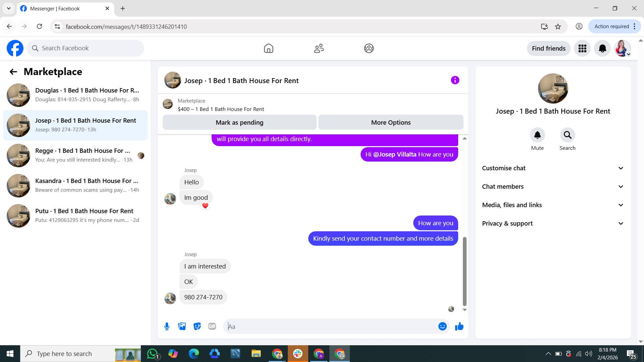Open Facebook notifications bell
The height and width of the screenshot is (362, 644).
click(602, 49)
